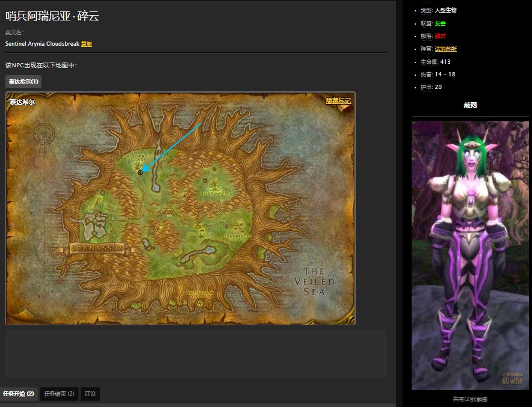Switch to the 任务开始 (2) tab
The image size is (532, 407).
(19, 394)
